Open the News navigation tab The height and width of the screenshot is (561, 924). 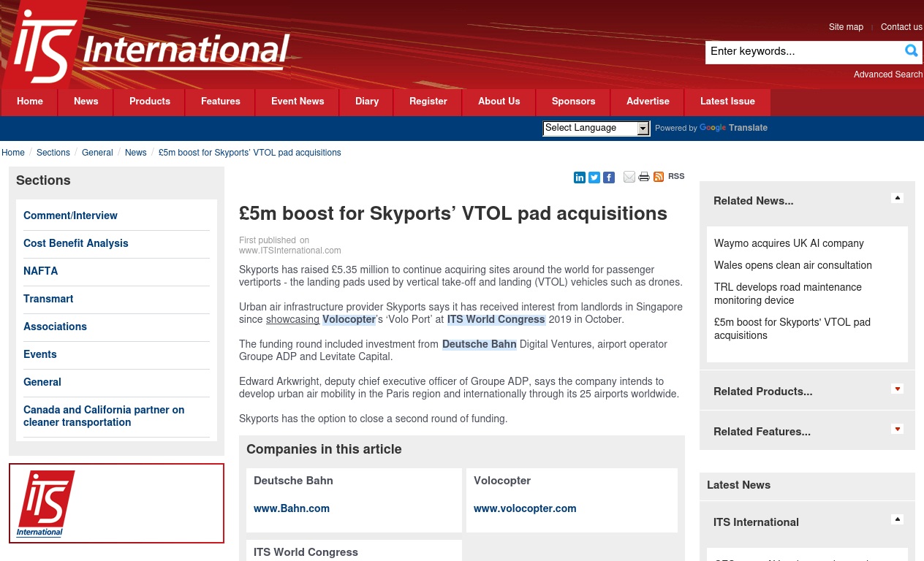86,102
